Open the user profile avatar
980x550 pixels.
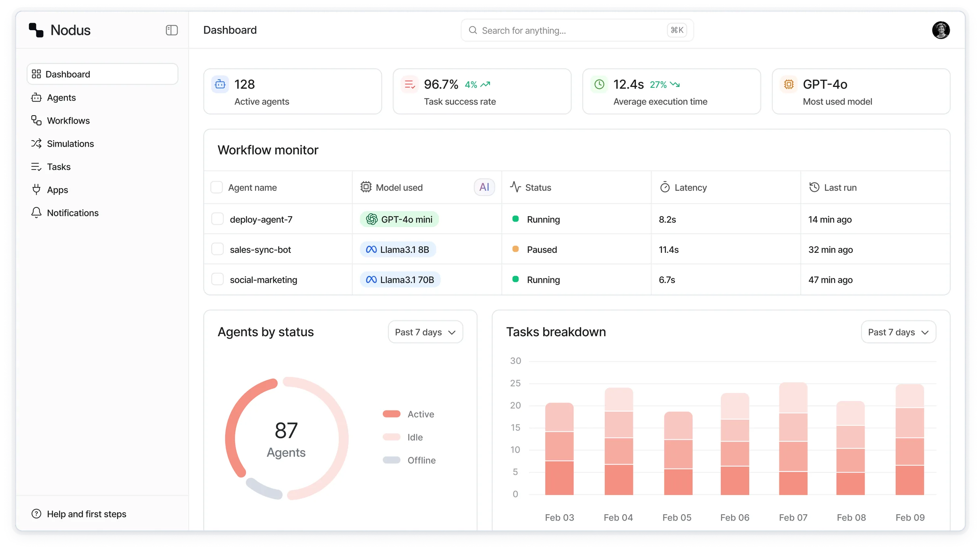[941, 30]
